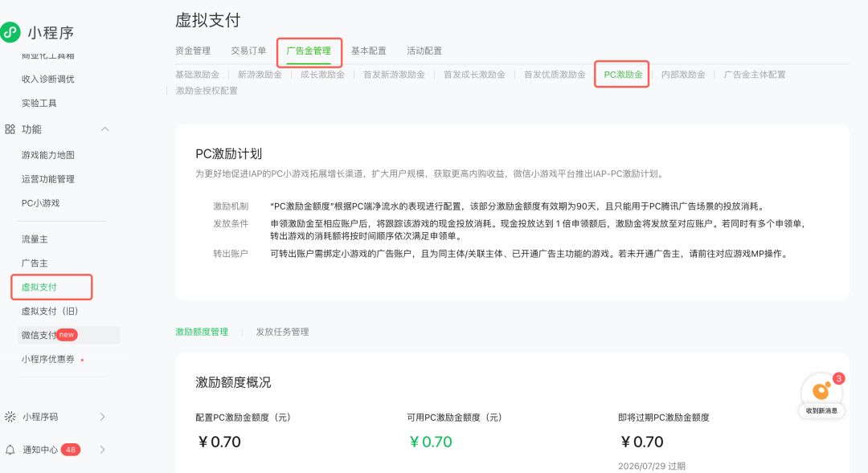Select the PC激励金 sub-tab
This screenshot has width=868, height=473.
[624, 74]
